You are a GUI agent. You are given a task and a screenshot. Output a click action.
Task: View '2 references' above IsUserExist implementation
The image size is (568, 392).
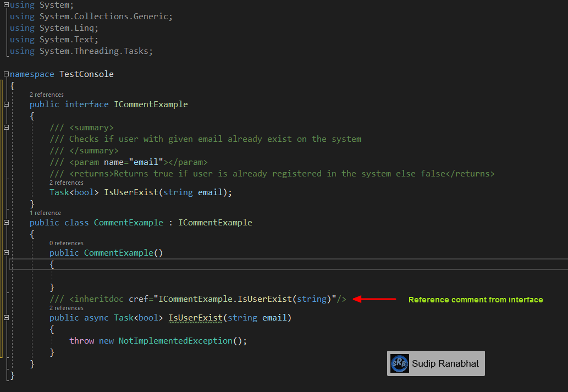[65, 307]
